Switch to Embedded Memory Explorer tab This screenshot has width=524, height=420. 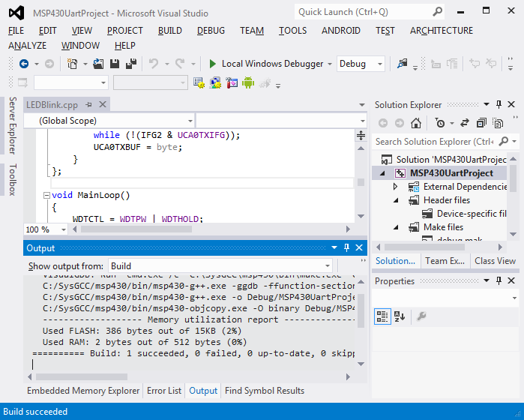(83, 391)
